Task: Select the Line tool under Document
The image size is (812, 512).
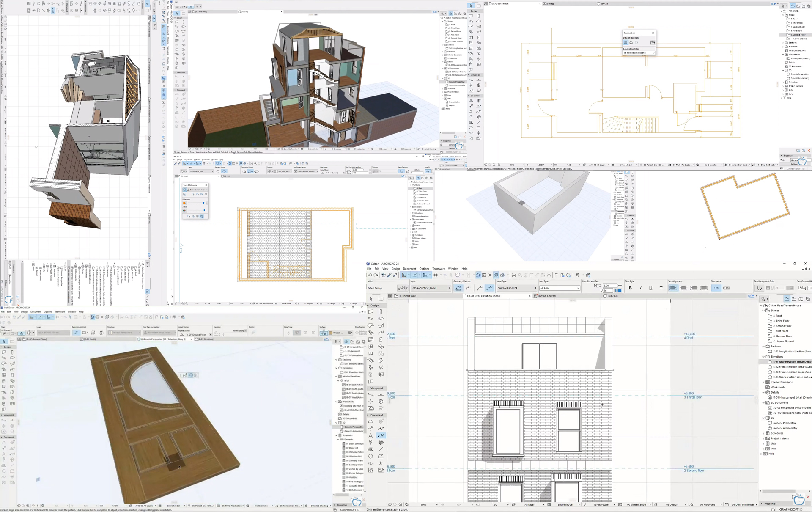Action: (x=381, y=449)
